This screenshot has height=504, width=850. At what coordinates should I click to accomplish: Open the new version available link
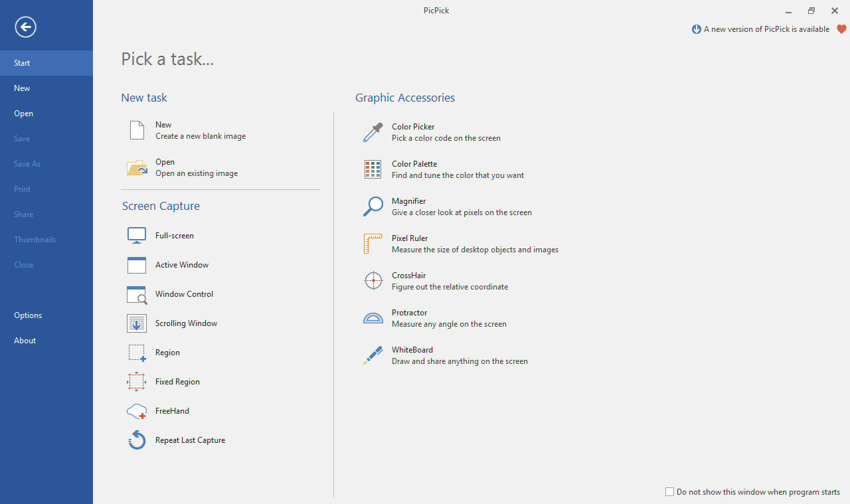tap(766, 29)
